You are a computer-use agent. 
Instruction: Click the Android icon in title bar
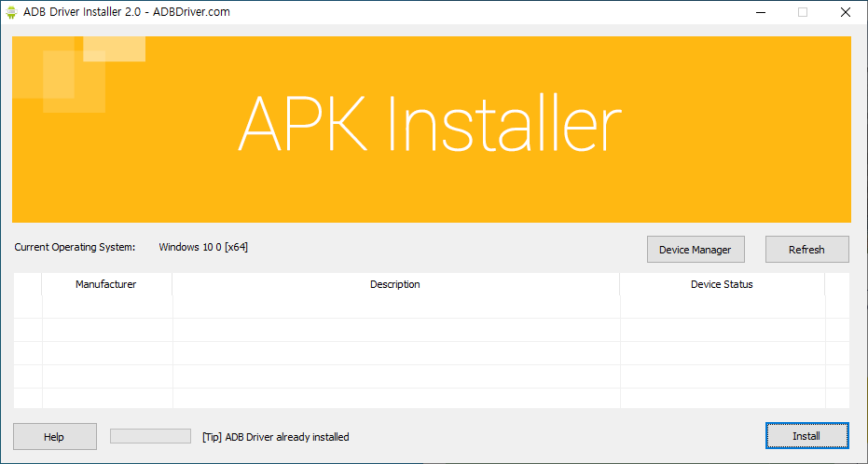click(x=11, y=12)
